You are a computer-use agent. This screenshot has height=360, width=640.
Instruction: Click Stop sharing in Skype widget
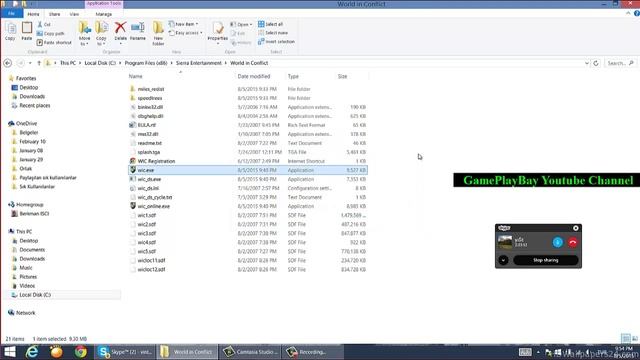pyautogui.click(x=545, y=260)
